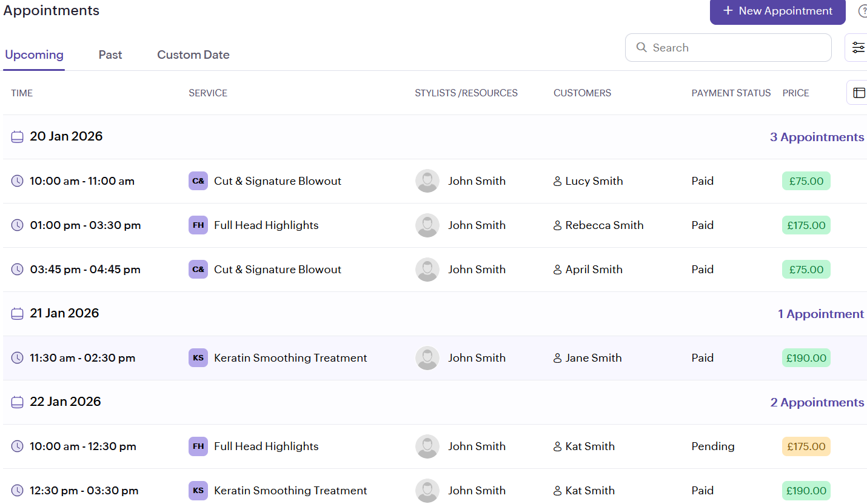Click the calendar icon beside 20 Jan 2026
The image size is (867, 504).
[x=17, y=136]
